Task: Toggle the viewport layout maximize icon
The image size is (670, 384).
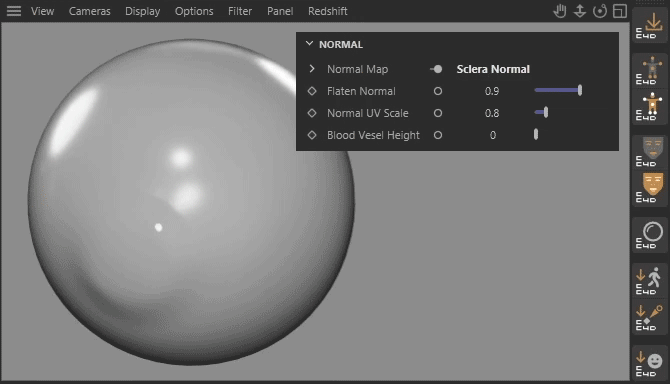Action: click(620, 11)
